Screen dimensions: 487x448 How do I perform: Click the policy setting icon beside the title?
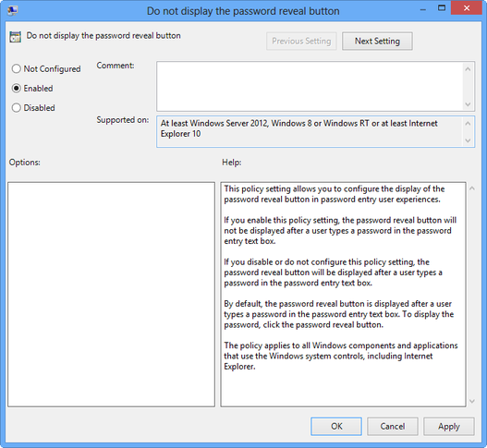[15, 37]
